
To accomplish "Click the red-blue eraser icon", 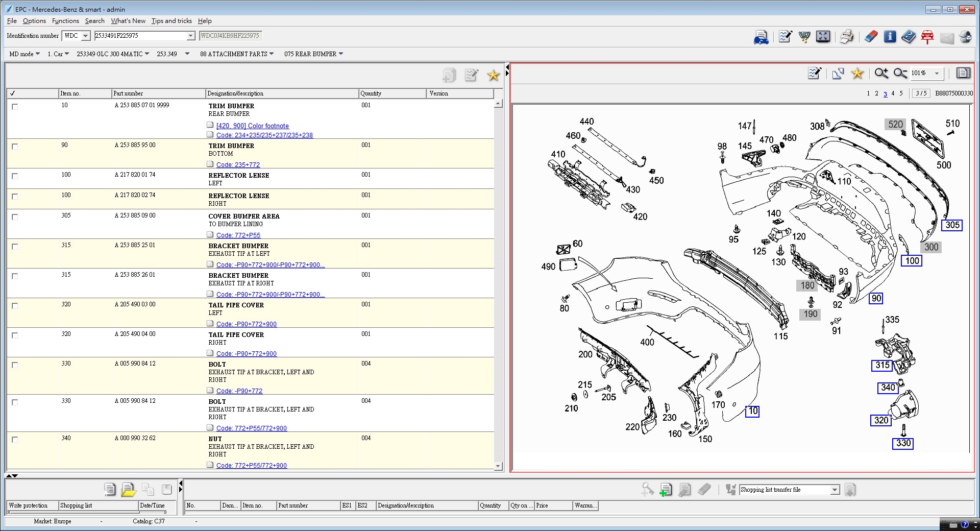I will tap(871, 37).
